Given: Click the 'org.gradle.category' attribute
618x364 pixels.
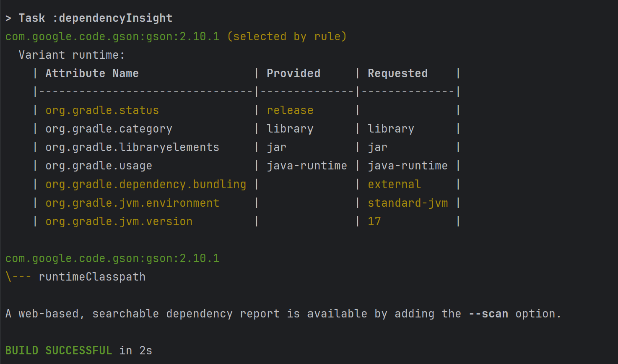Looking at the screenshot, I should (109, 129).
